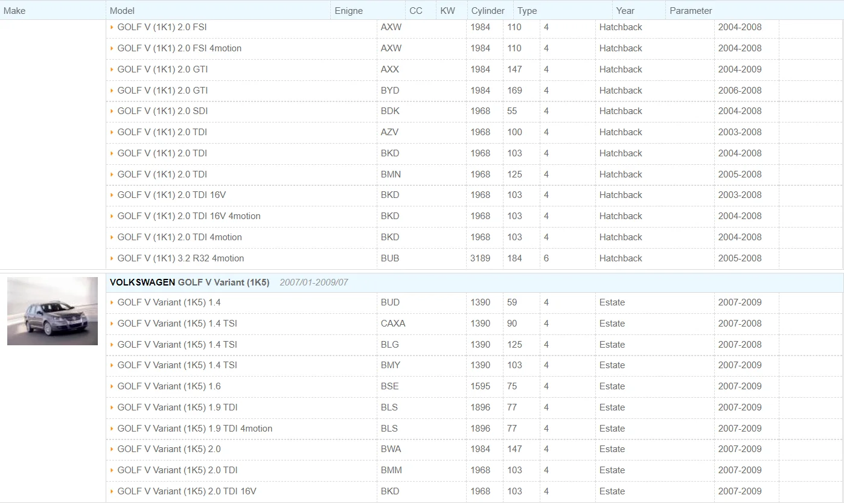The height and width of the screenshot is (504, 844).
Task: Click the Type column header
Action: 527,11
